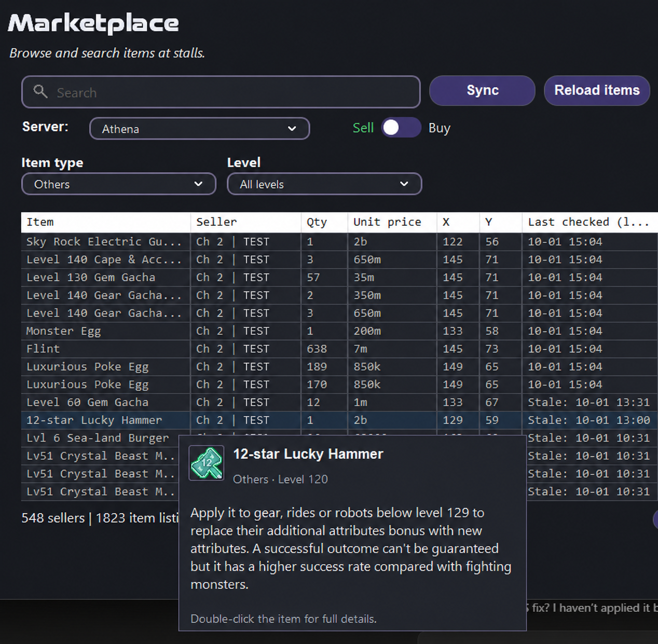Viewport: 658px width, 644px height.
Task: Open the Server dropdown showing Athena
Action: [200, 129]
